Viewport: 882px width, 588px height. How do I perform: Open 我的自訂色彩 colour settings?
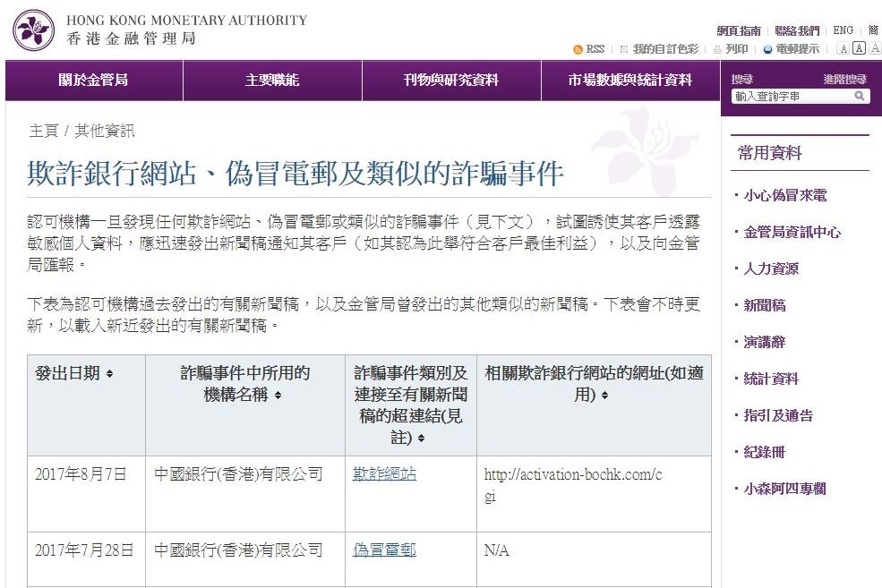[664, 49]
